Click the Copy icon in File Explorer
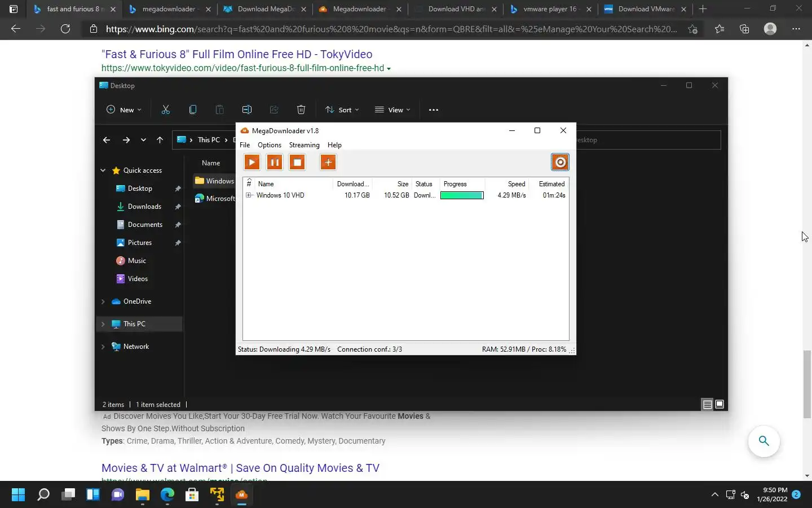 click(x=193, y=110)
